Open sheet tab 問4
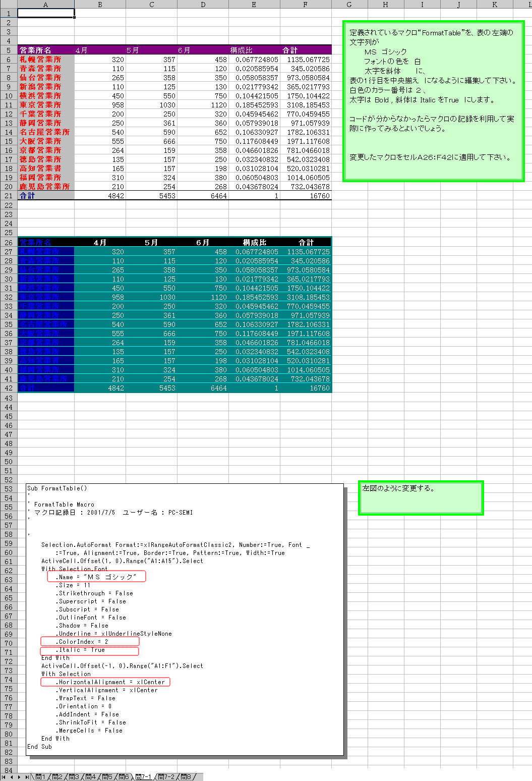The image size is (532, 781). [90, 777]
